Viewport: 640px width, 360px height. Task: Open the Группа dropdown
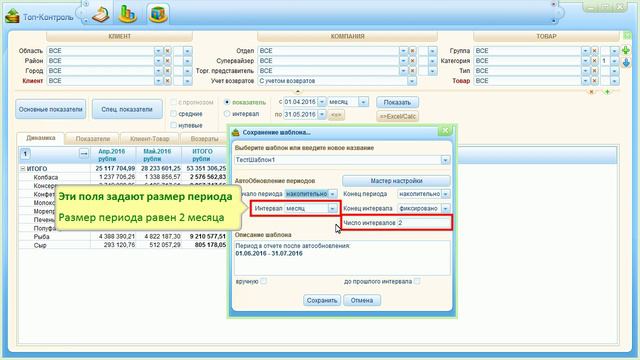click(586, 51)
